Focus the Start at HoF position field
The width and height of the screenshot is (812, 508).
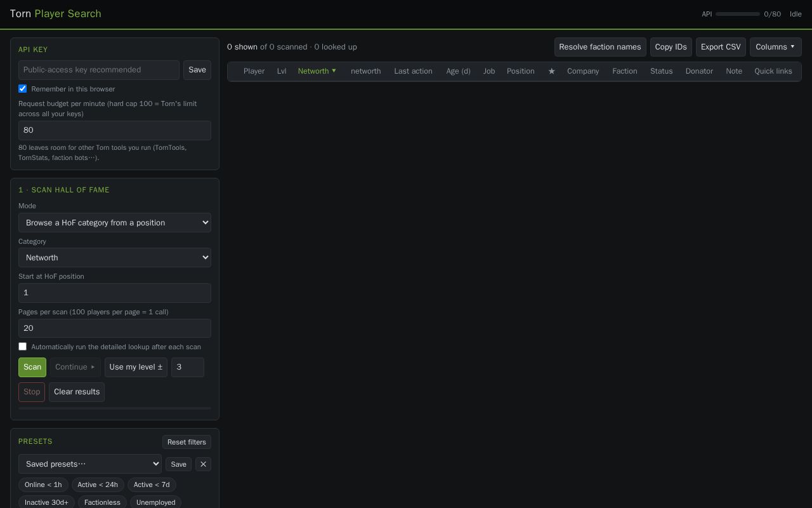click(115, 293)
